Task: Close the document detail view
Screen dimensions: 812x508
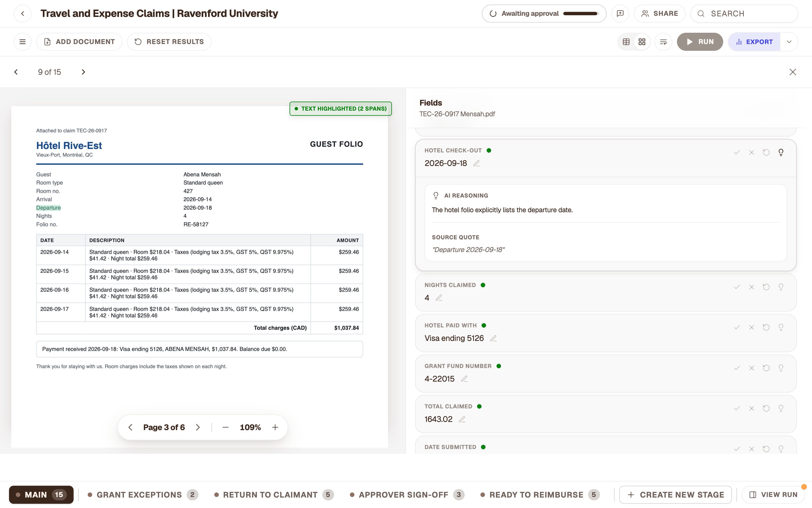Action: [793, 72]
